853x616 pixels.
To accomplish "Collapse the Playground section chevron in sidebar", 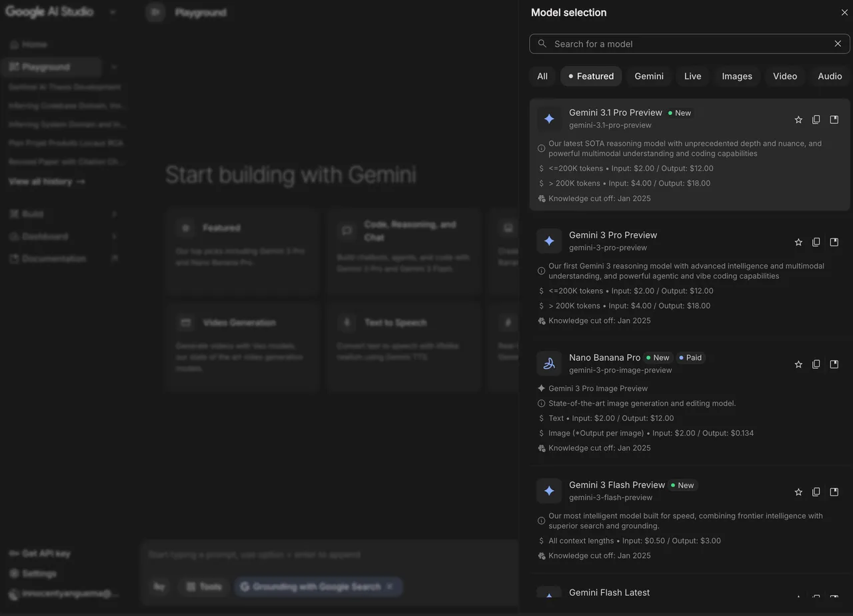I will [x=114, y=67].
